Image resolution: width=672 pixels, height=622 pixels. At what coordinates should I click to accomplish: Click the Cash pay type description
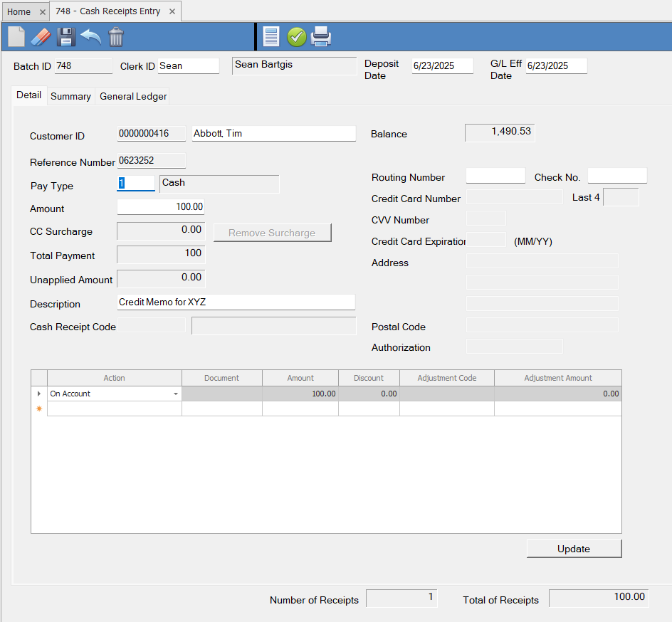(x=219, y=184)
